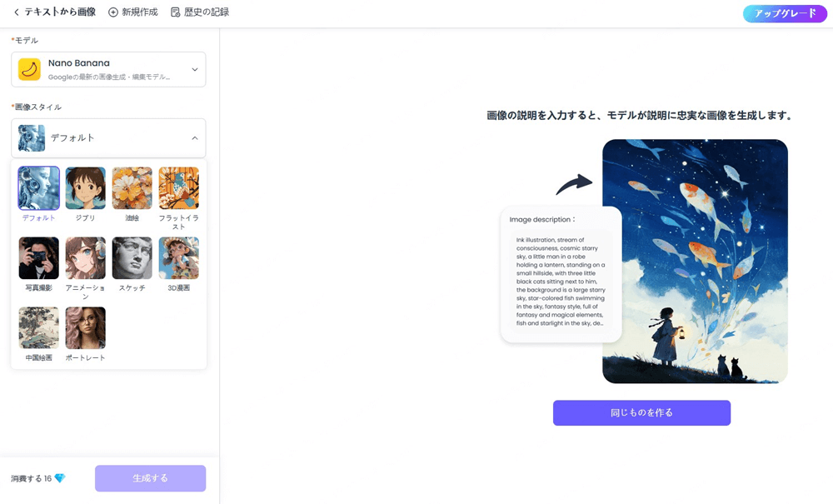Click the アップグレード upgrade button
This screenshot has width=833, height=504.
point(785,13)
